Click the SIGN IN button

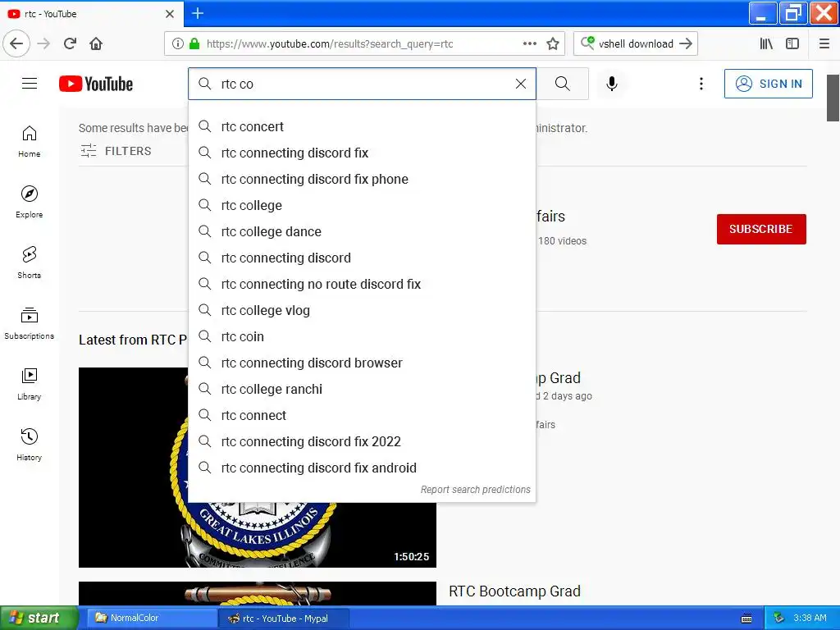pyautogui.click(x=768, y=84)
